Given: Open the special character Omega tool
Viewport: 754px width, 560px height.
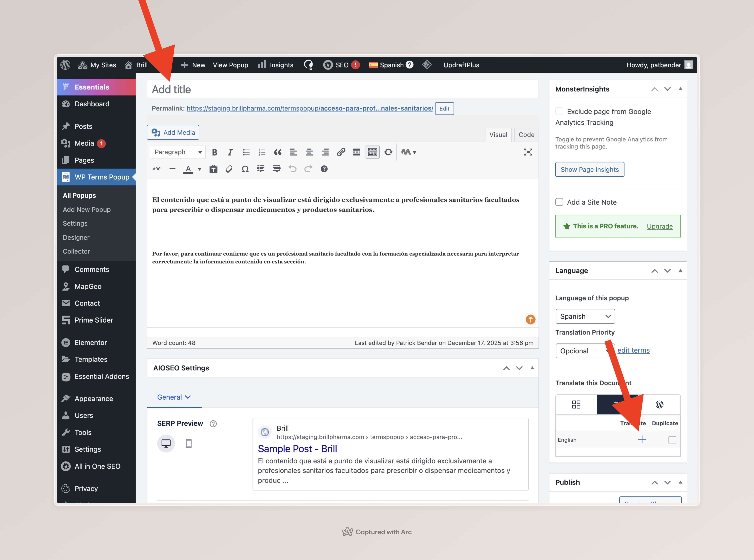Looking at the screenshot, I should pyautogui.click(x=245, y=169).
